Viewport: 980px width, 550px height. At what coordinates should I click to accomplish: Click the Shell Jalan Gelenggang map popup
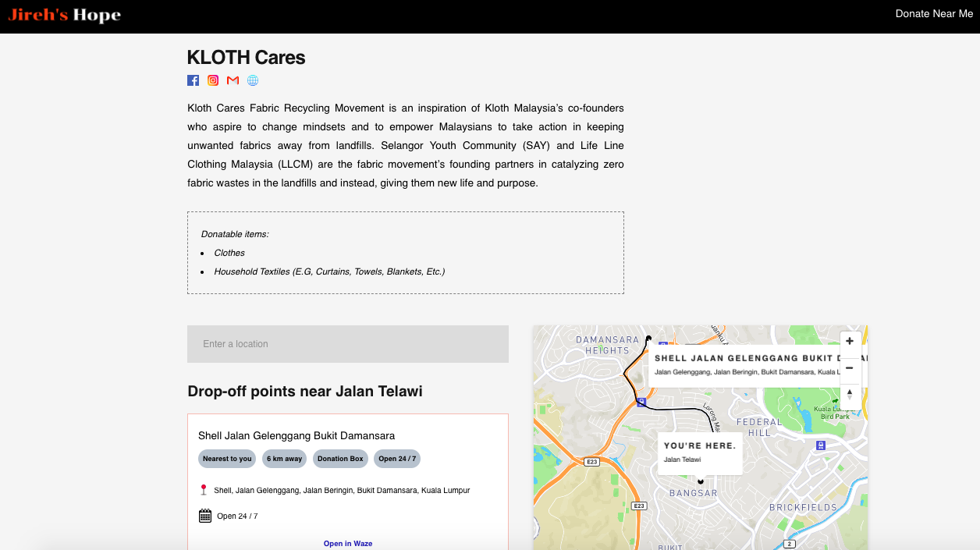758,365
